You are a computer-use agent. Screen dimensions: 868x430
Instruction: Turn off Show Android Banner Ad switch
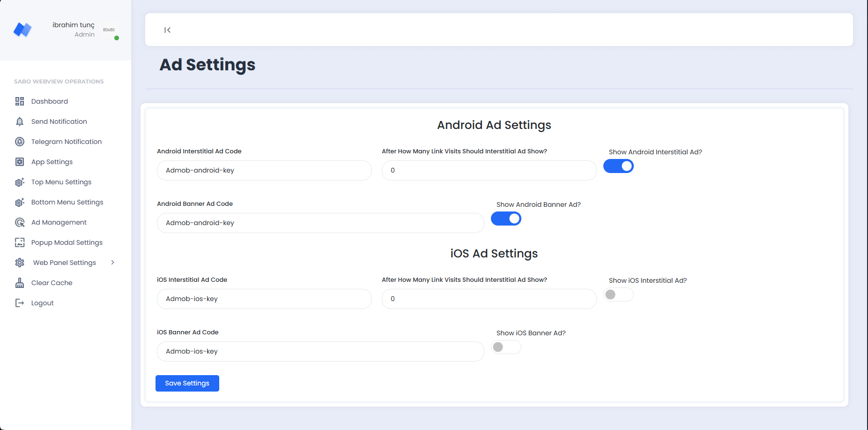tap(506, 219)
